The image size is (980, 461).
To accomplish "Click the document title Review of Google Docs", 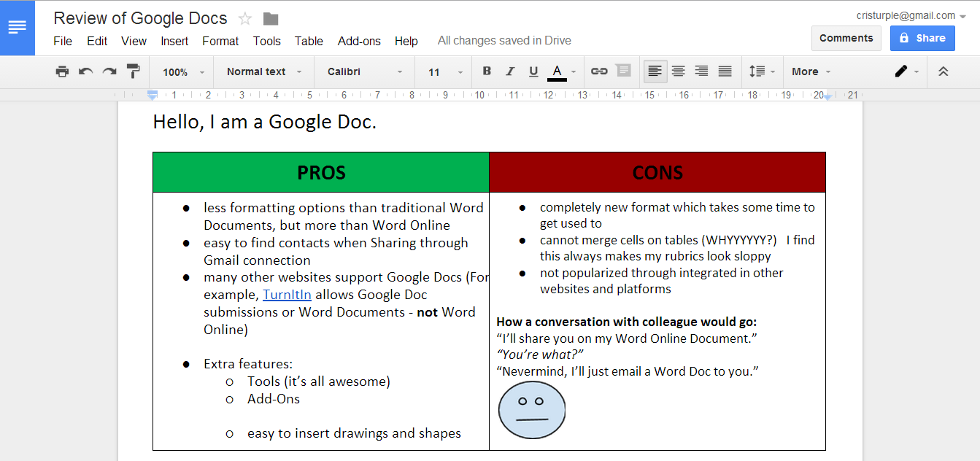I will coord(140,19).
